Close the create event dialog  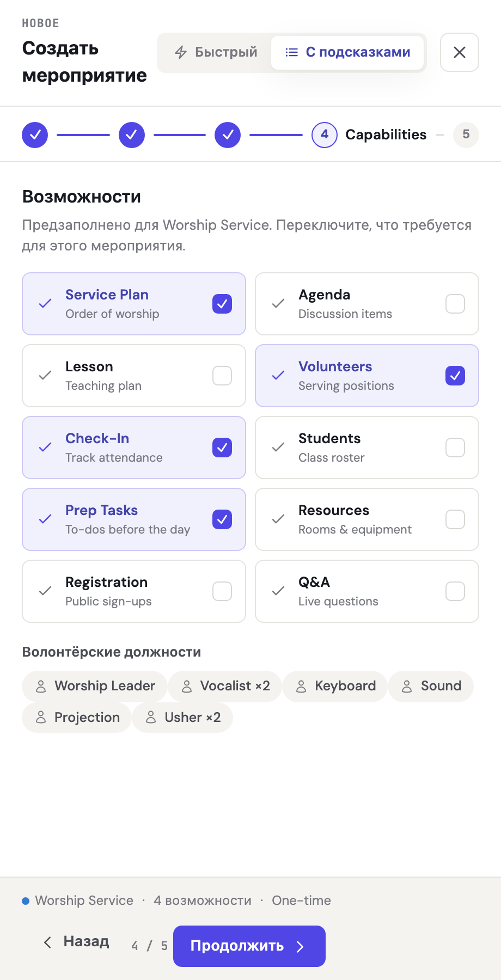click(460, 52)
